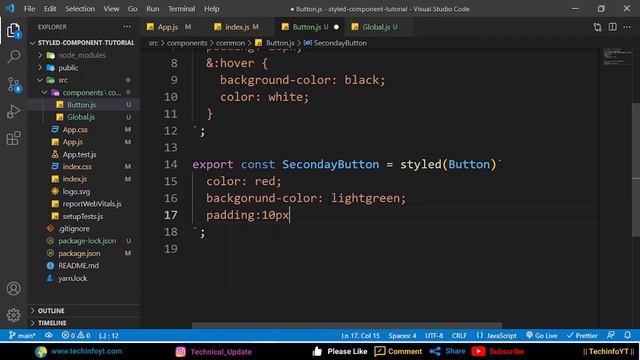This screenshot has width=640, height=360.
Task: Click the vertical editor scrollbar
Action: pyautogui.click(x=636, y=169)
